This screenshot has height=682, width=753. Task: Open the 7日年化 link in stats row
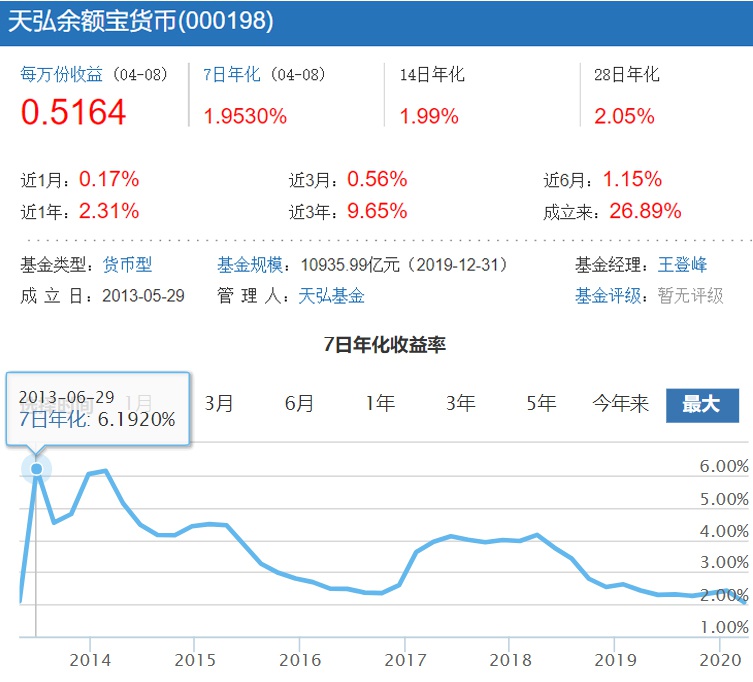[x=231, y=74]
